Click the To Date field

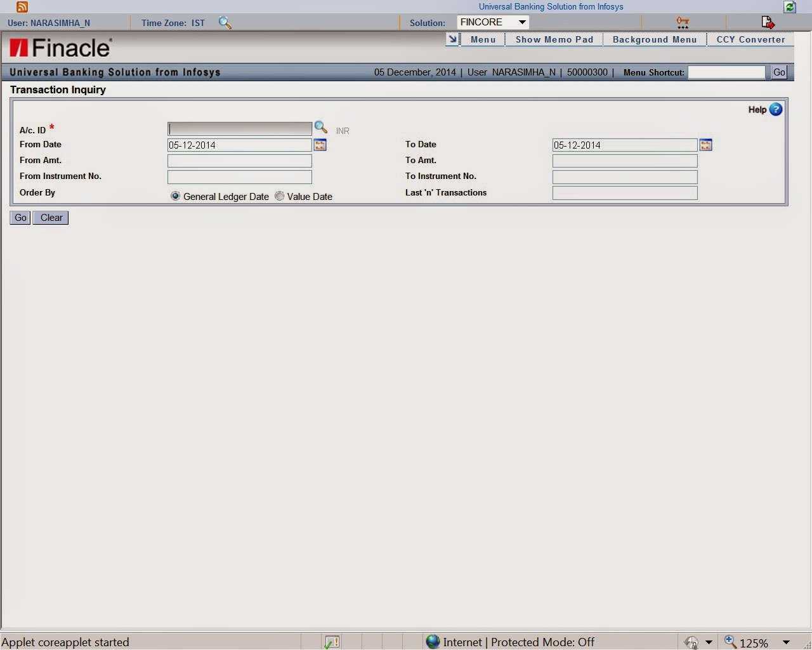coord(625,145)
